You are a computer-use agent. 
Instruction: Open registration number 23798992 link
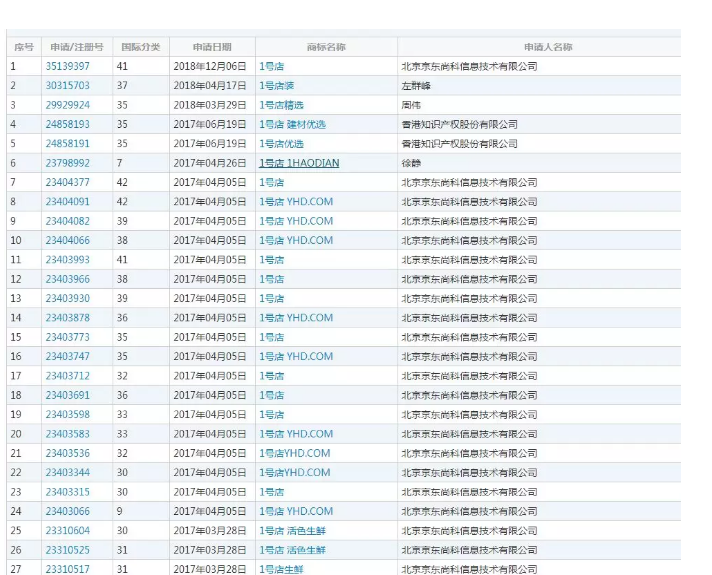pos(67,163)
